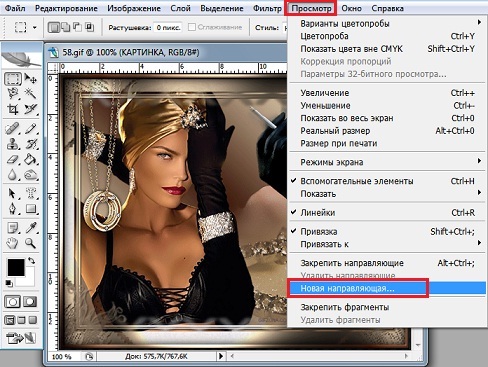Select the Path Selection arrow tool

tap(13, 193)
